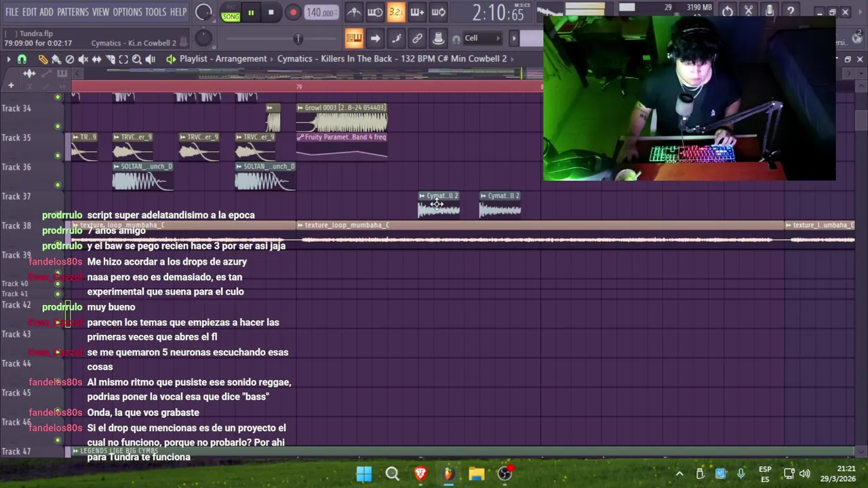This screenshot has width=868, height=488.
Task: Toggle loop recording icon
Action: [x=438, y=12]
